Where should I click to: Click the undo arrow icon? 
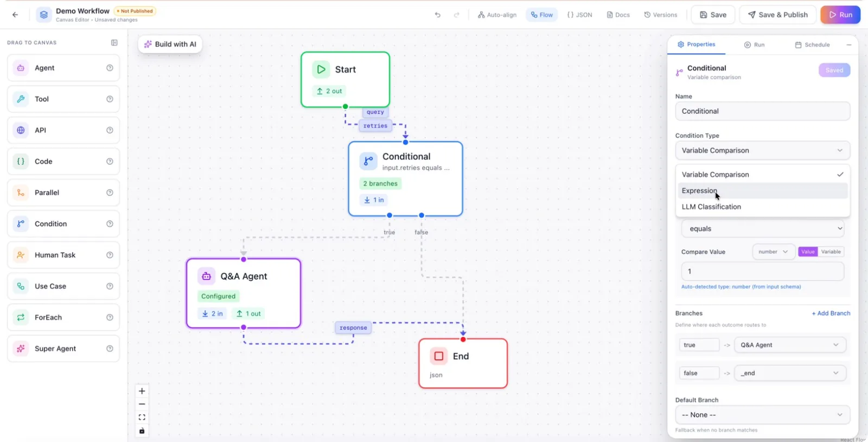[x=438, y=15]
